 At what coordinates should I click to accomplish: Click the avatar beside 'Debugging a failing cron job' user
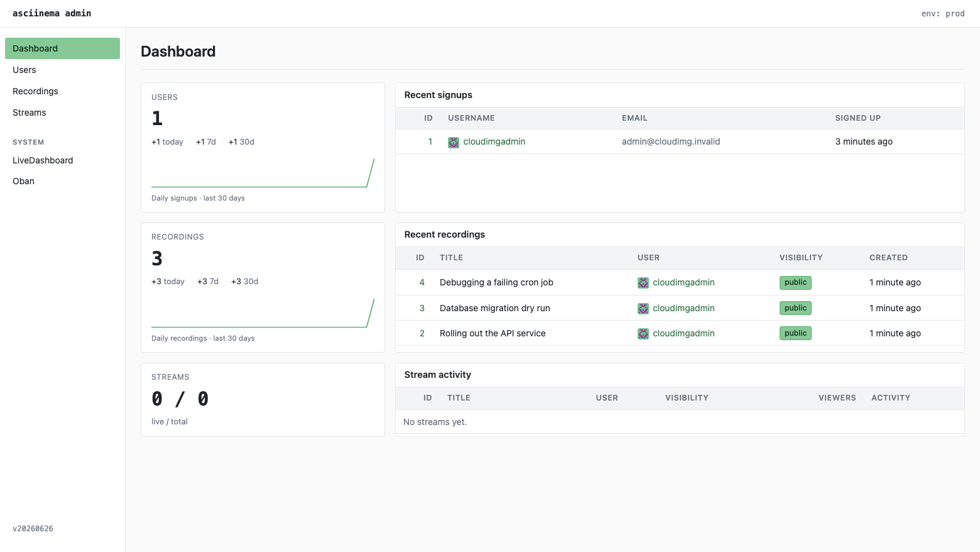[x=643, y=283]
